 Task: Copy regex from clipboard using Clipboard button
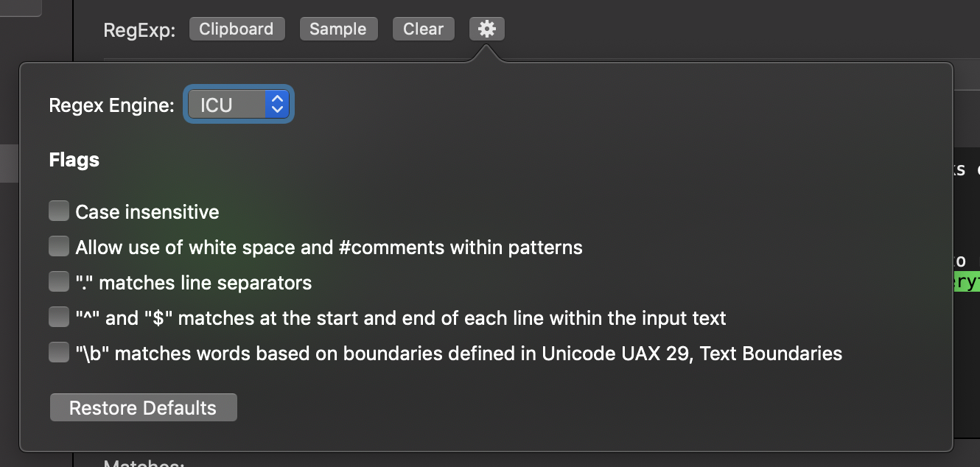pos(237,29)
